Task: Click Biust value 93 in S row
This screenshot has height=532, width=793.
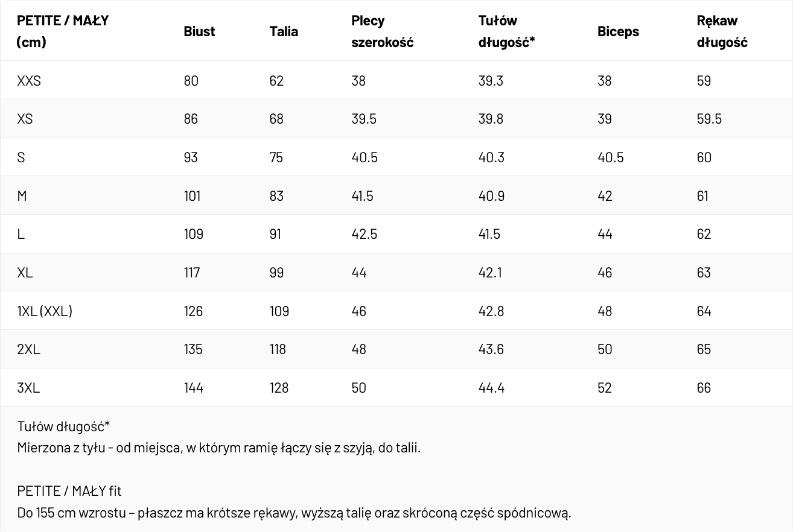Action: (191, 157)
